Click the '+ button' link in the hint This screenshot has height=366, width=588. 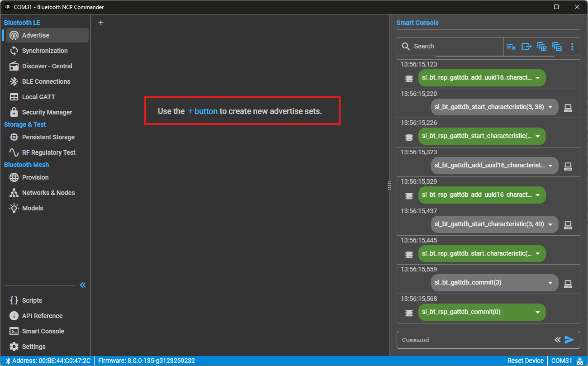tap(203, 111)
